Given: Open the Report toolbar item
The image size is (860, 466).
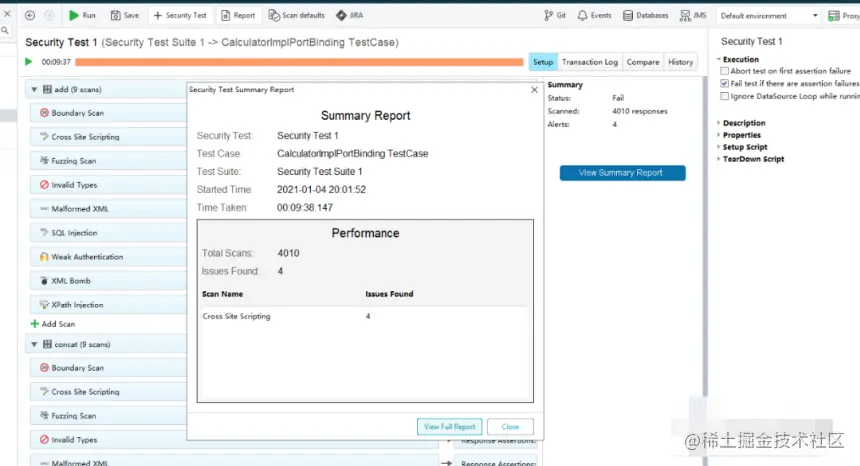Looking at the screenshot, I should point(238,15).
